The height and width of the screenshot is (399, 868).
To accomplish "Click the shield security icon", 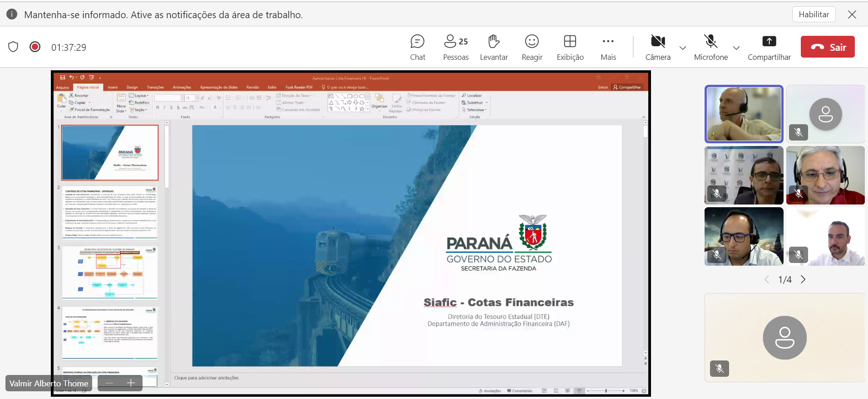I will (x=13, y=47).
